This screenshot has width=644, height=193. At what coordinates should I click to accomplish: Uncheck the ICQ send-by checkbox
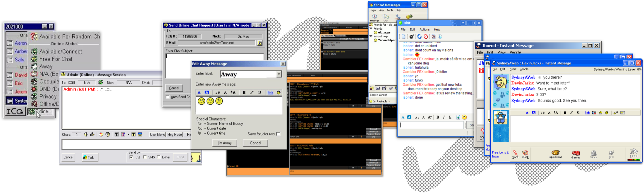(x=131, y=157)
